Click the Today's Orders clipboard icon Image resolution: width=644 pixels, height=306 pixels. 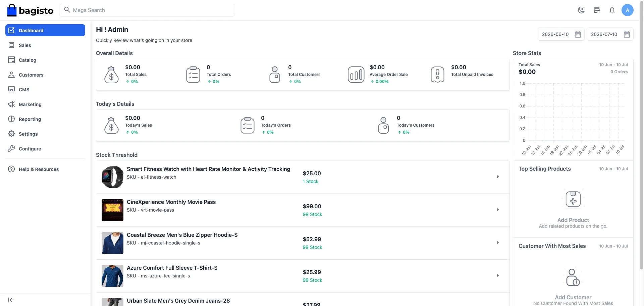(x=248, y=125)
